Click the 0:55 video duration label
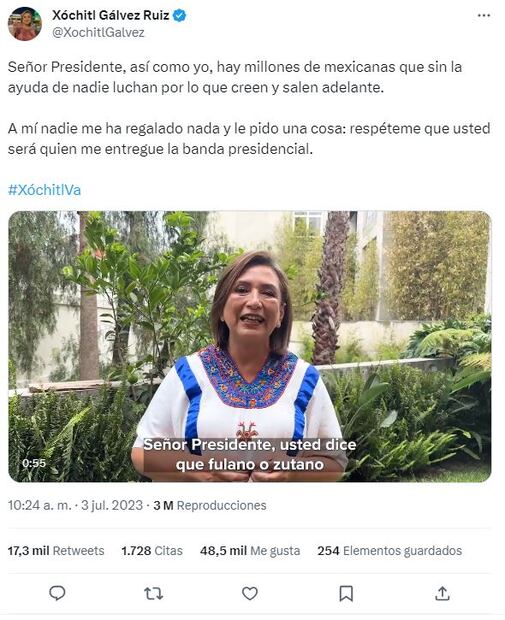The width and height of the screenshot is (505, 620). (x=34, y=463)
